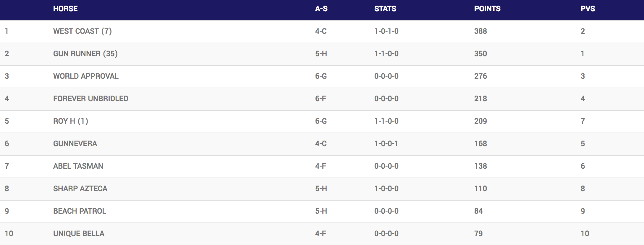Sort by the A-S column header
The image size is (644, 245).
(321, 9)
